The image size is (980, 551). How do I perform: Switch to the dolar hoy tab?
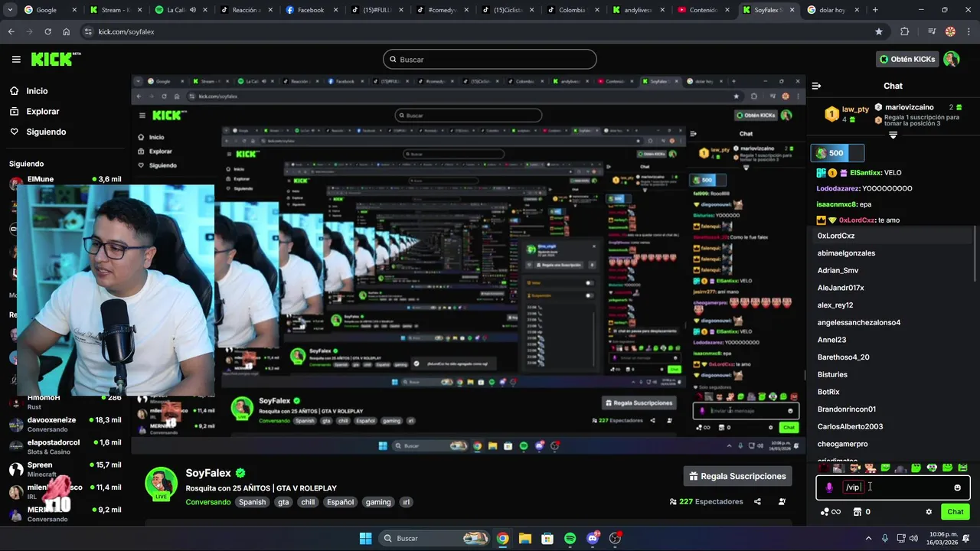coord(832,10)
